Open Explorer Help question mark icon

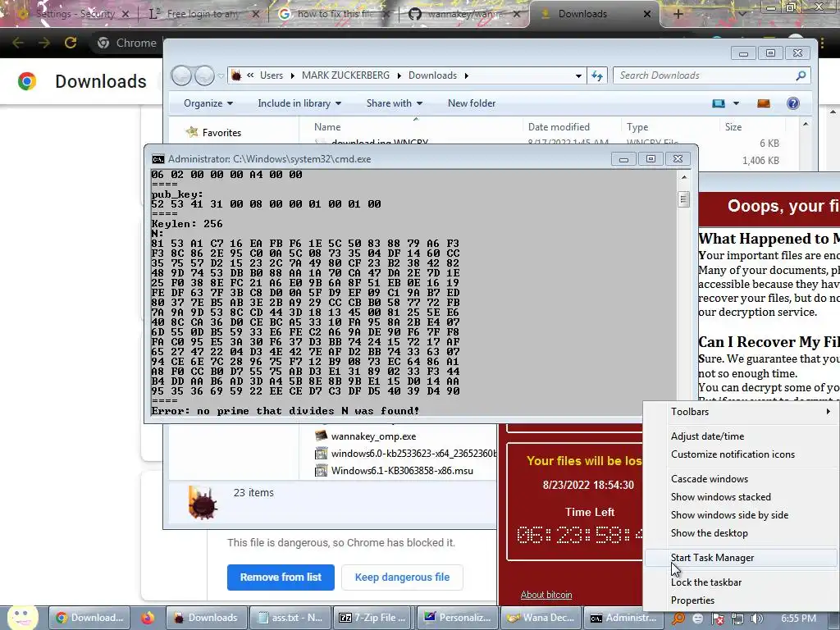(793, 103)
